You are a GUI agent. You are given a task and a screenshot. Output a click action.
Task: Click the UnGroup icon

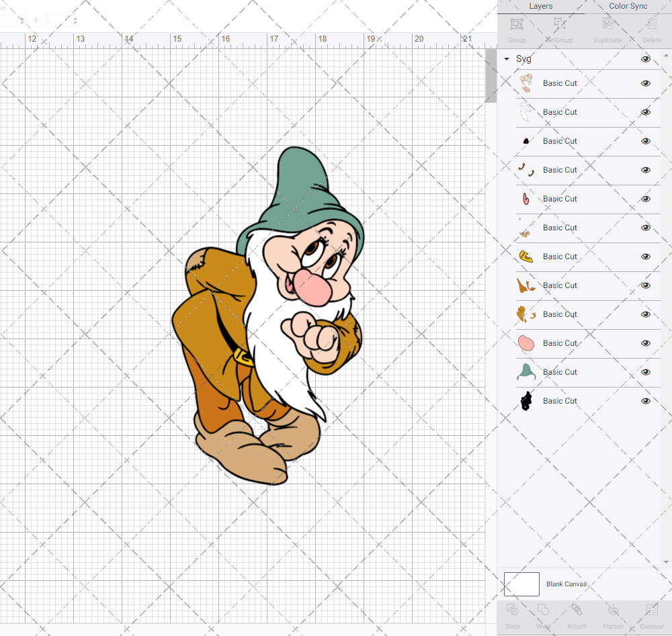[559, 24]
